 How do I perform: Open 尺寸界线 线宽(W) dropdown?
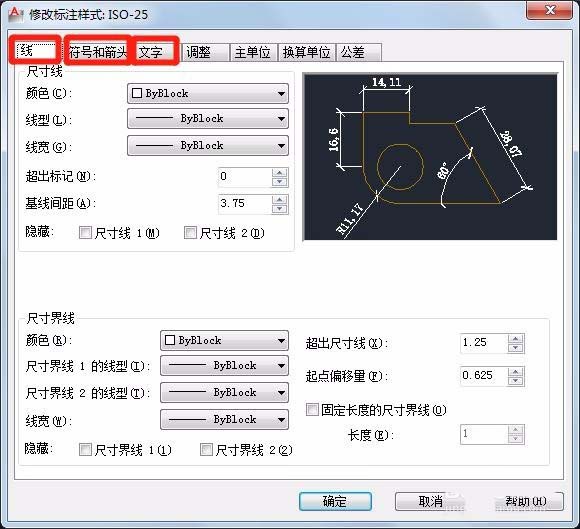224,420
